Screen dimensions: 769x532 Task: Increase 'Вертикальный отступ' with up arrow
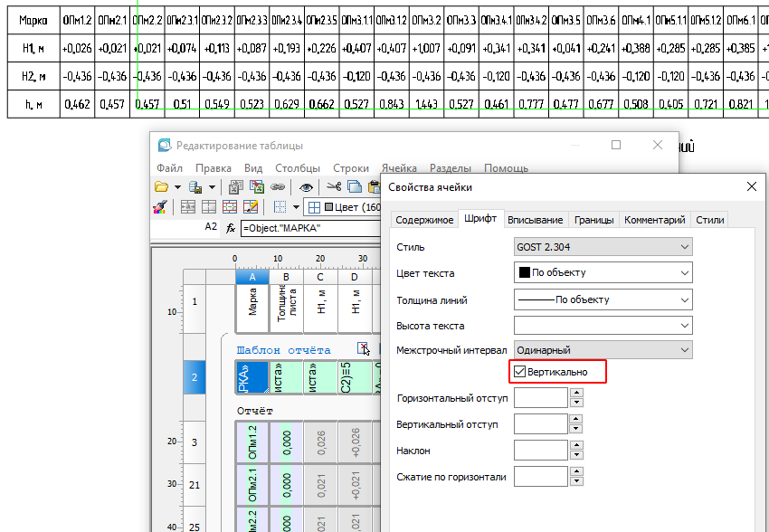pos(577,419)
